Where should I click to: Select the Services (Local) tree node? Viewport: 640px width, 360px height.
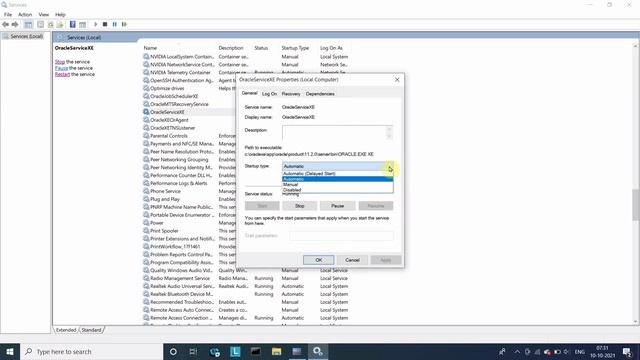pos(27,36)
